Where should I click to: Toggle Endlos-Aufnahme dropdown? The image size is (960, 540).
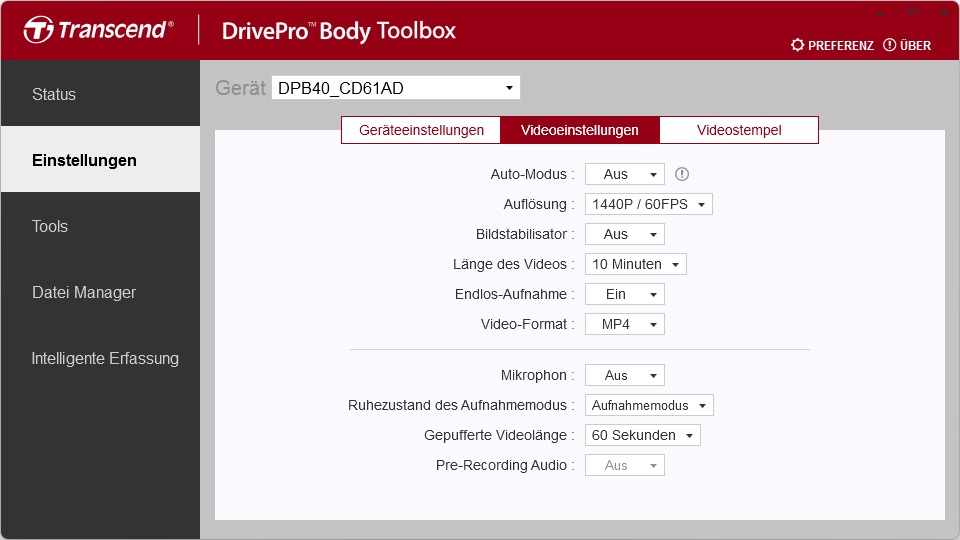[624, 294]
